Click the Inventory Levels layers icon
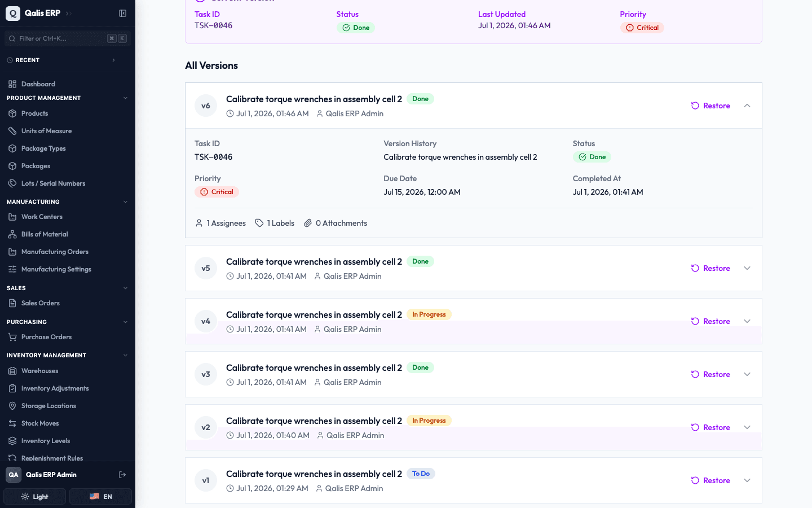812x508 pixels. click(12, 441)
